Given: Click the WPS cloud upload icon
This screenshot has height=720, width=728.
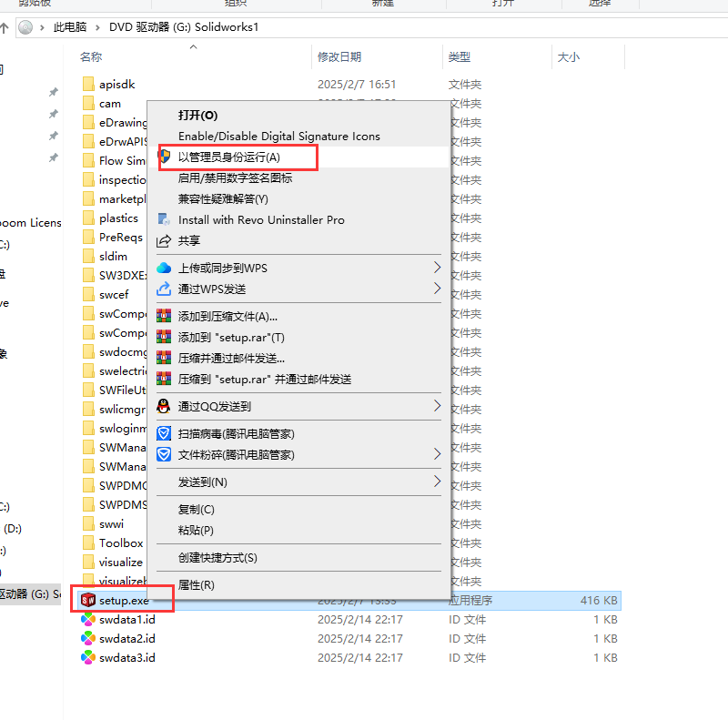Looking at the screenshot, I should click(x=164, y=268).
